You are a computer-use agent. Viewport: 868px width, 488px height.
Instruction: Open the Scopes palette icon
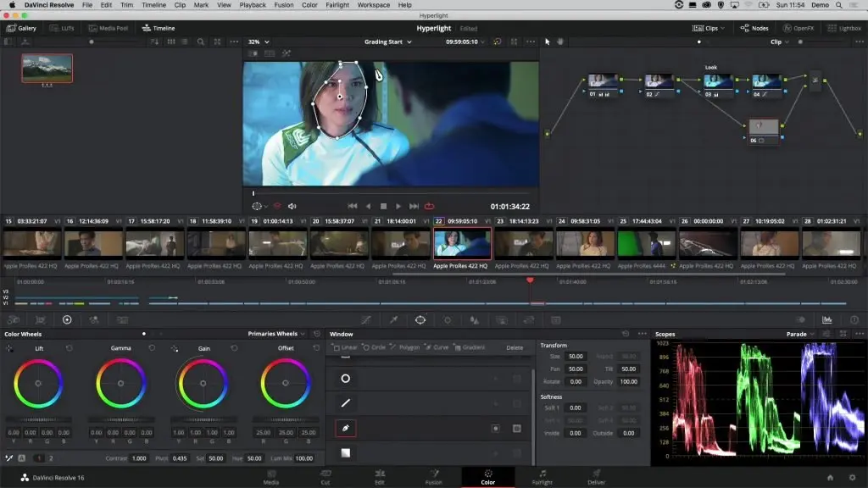click(826, 320)
